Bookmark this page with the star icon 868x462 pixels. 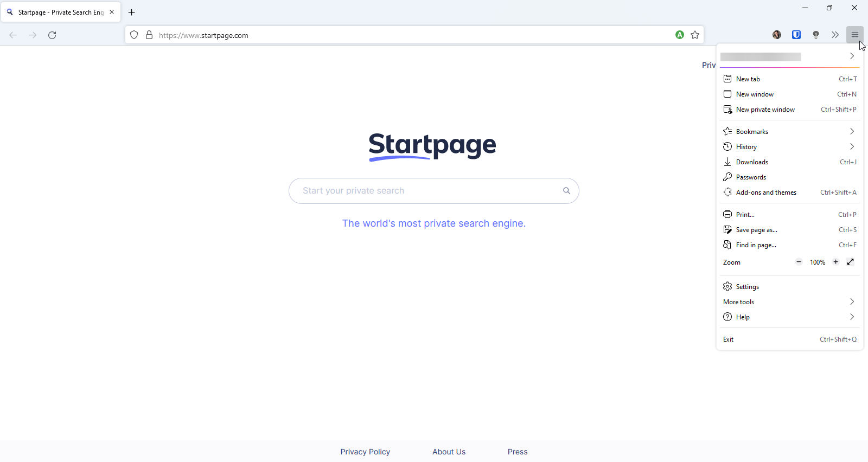pyautogui.click(x=695, y=35)
